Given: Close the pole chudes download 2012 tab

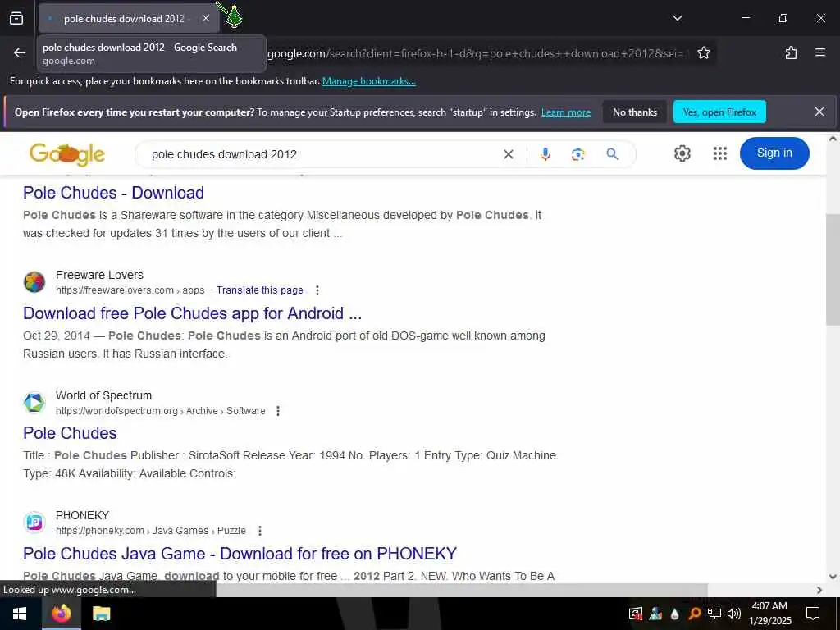Looking at the screenshot, I should (206, 18).
